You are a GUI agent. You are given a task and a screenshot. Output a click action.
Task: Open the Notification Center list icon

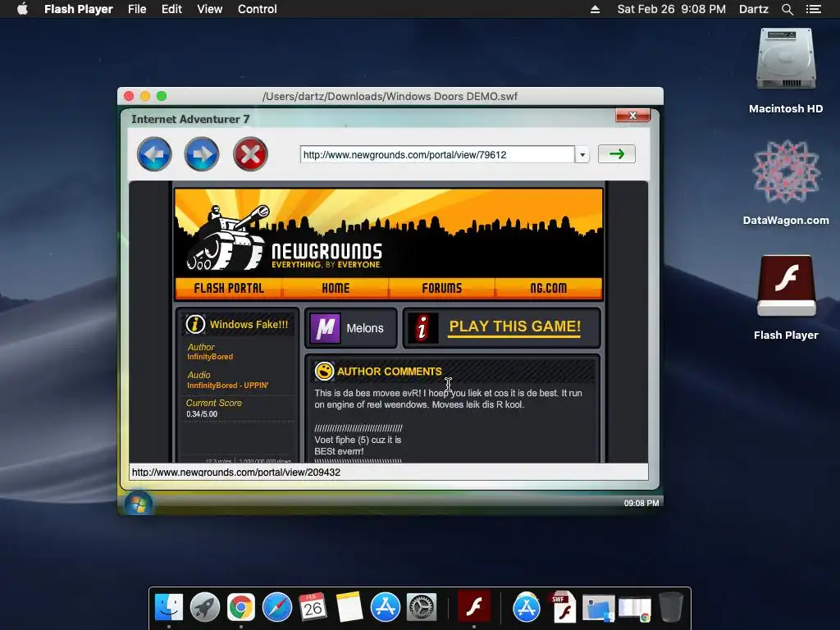click(x=814, y=9)
